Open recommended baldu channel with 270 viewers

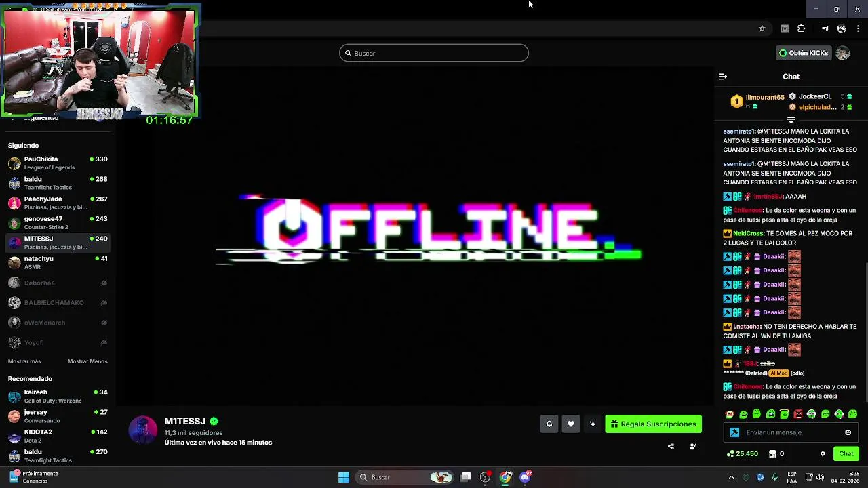[58, 456]
